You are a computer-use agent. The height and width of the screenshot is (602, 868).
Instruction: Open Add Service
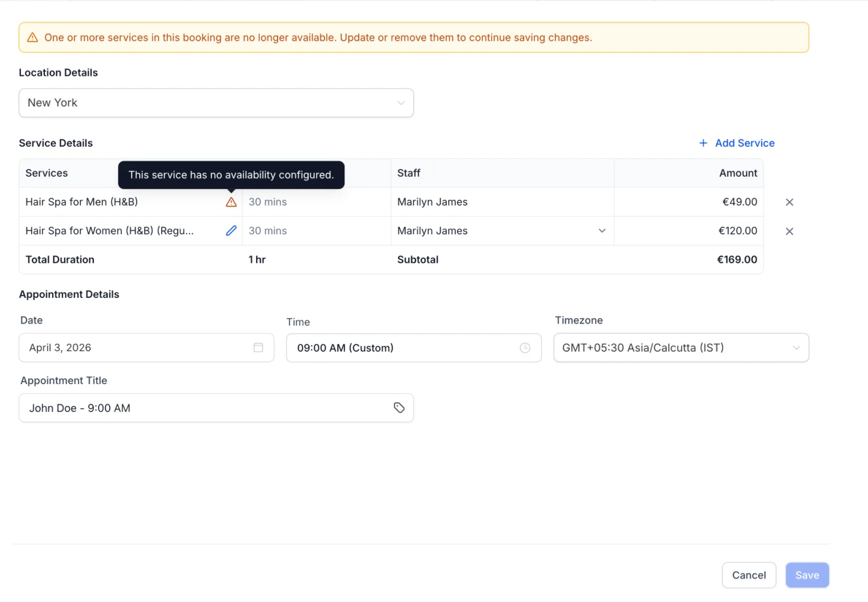744,143
